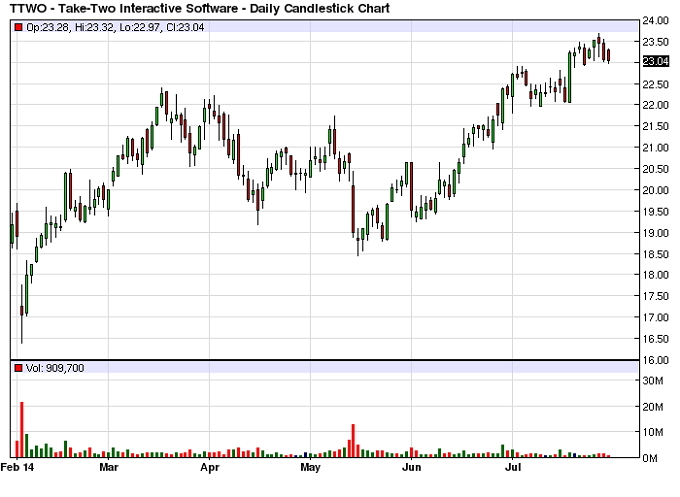Click the 17.00 price axis label
Viewport: 680px width, 497px height.
655,317
